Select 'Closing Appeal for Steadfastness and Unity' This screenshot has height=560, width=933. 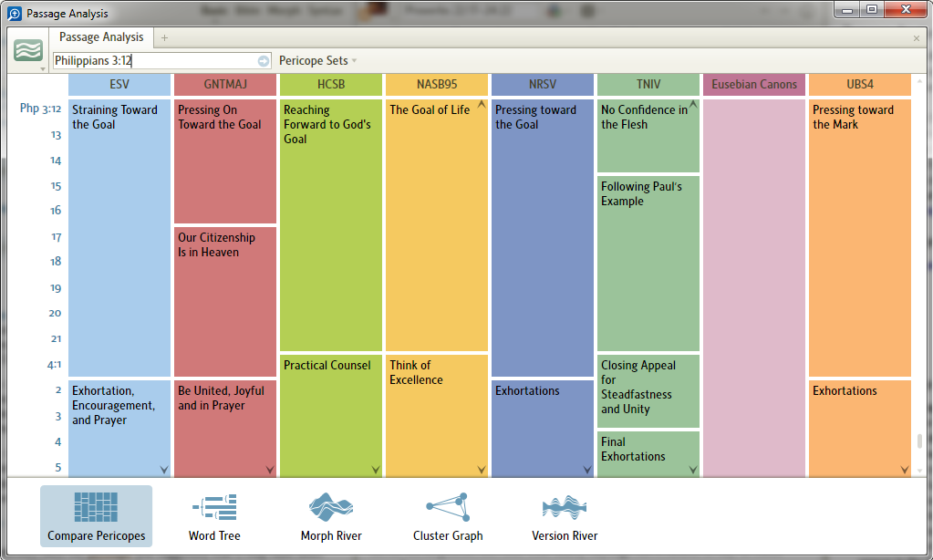click(x=648, y=391)
